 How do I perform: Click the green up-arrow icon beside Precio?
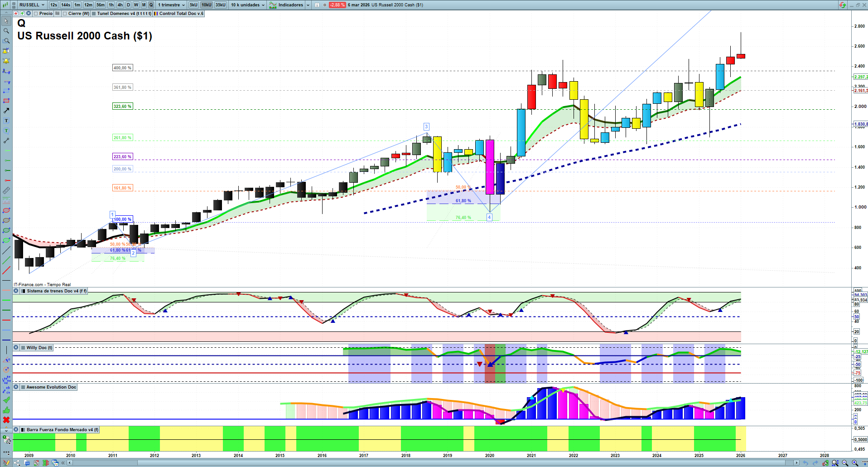pyautogui.click(x=22, y=14)
